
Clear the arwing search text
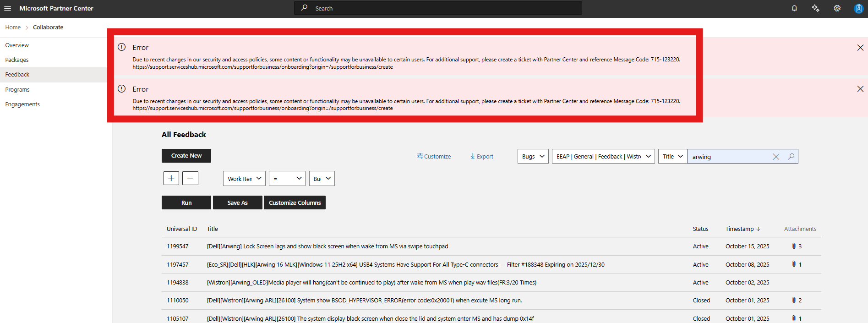[x=776, y=157]
